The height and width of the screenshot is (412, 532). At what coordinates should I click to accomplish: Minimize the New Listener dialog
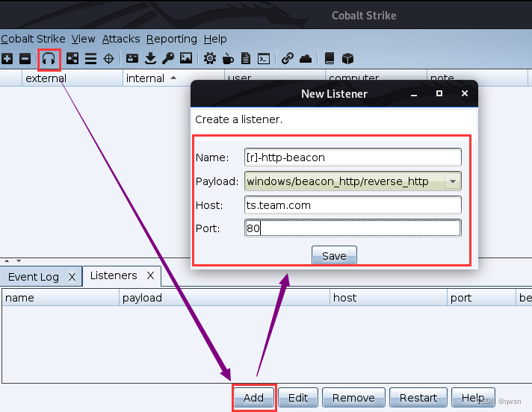(x=414, y=94)
